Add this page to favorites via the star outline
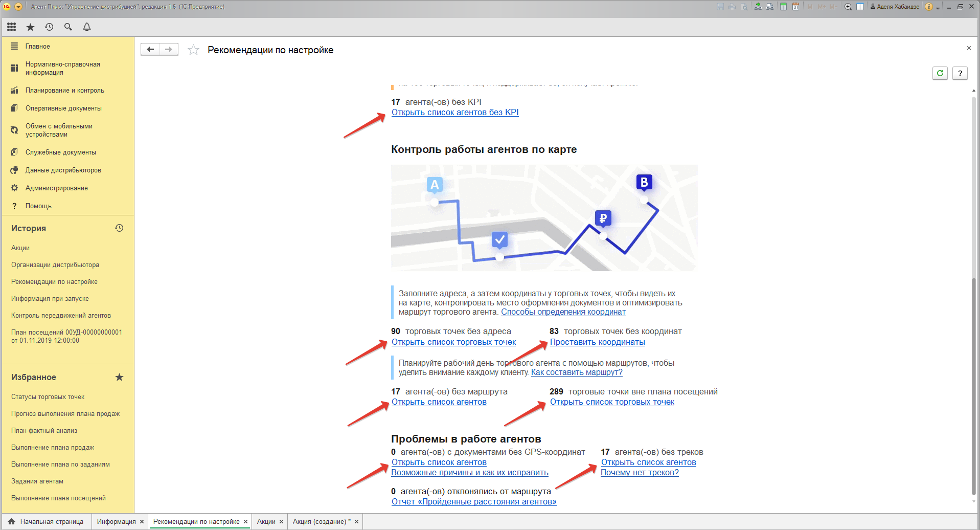Viewport: 980px width, 530px height. tap(193, 50)
